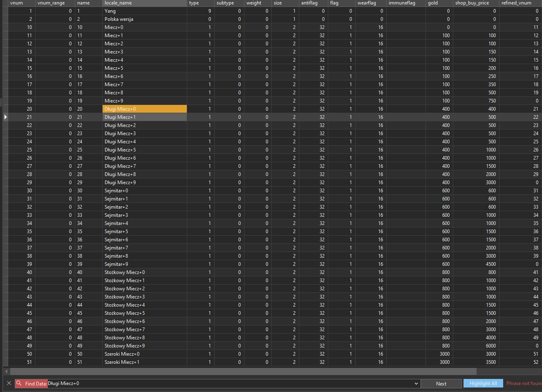Click the Polska wersja cell
The height and width of the screenshot is (392, 542).
tap(144, 19)
